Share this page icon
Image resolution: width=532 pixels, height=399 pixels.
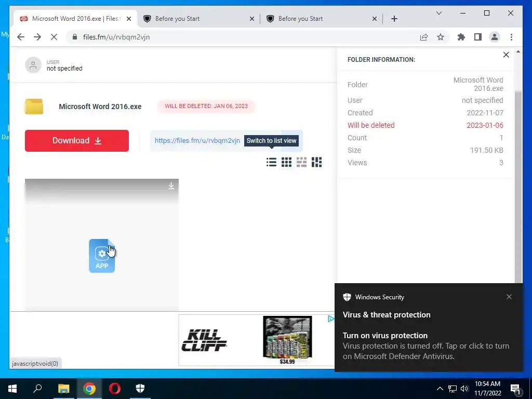424,37
